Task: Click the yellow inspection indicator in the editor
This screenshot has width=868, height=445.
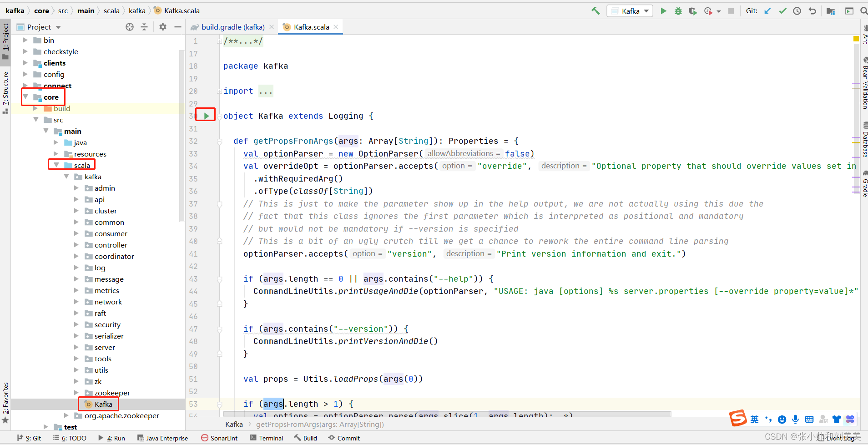Action: coord(856,39)
